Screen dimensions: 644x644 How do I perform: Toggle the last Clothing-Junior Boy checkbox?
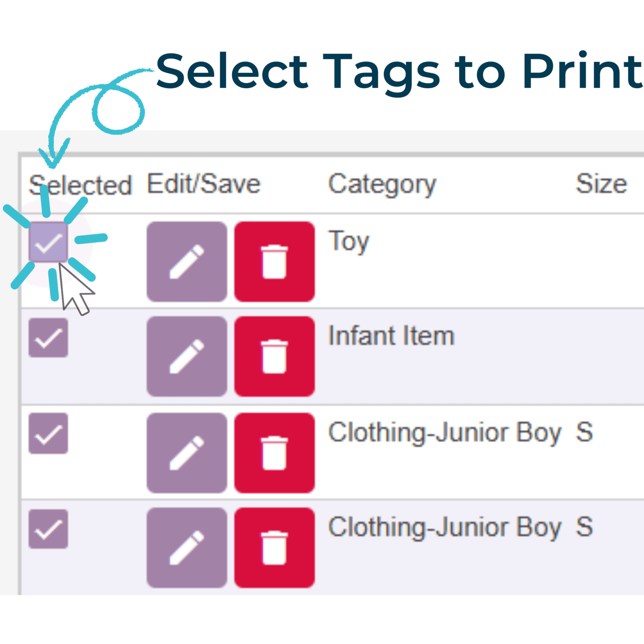[x=48, y=529]
